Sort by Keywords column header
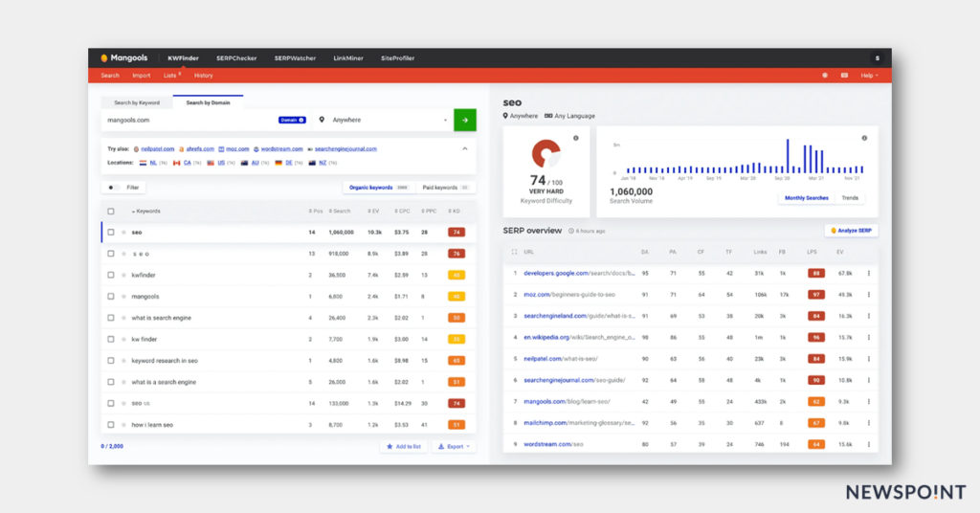 (146, 212)
